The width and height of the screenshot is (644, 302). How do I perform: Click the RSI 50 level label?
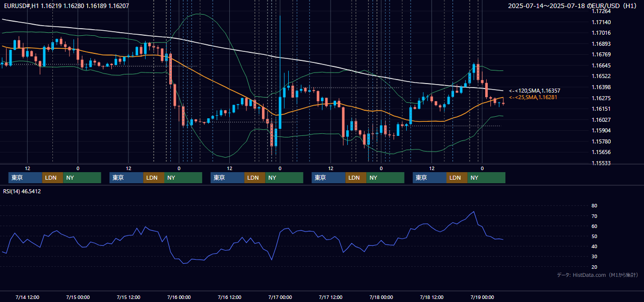[595, 236]
